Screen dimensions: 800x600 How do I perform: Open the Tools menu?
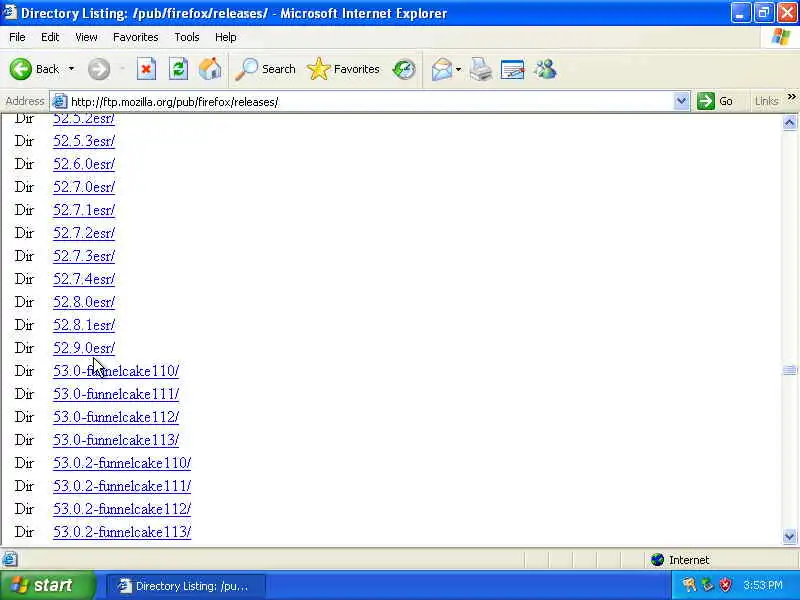coord(187,37)
